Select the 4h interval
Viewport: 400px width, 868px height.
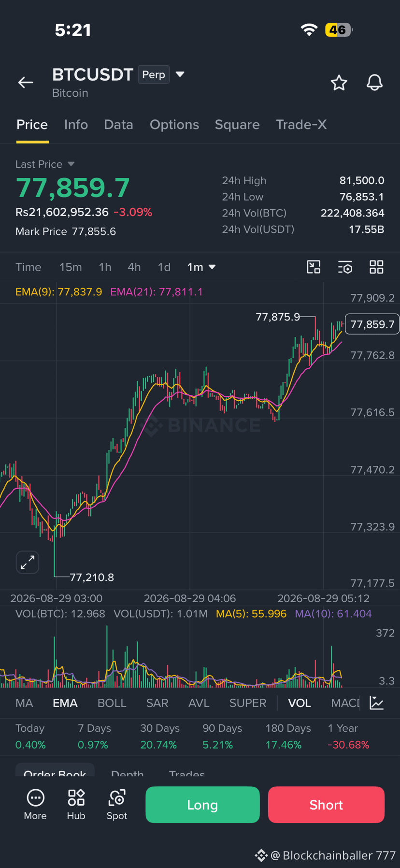(134, 267)
